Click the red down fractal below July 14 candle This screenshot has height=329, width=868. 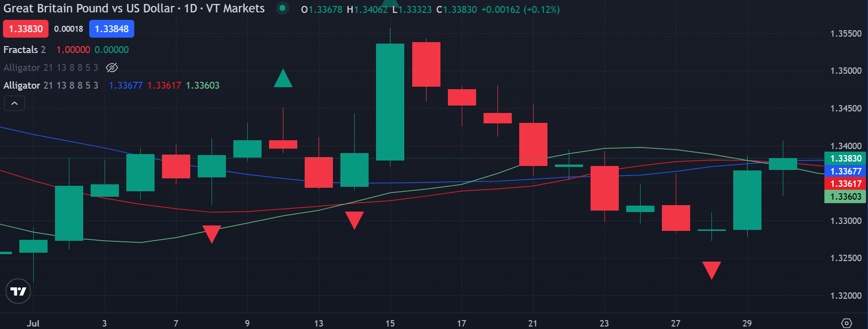click(354, 220)
